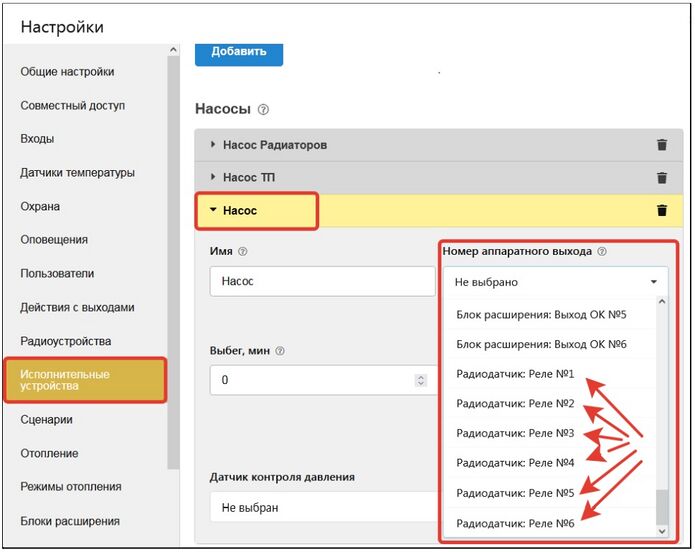This screenshot has width=695, height=552.
Task: Open help icon next to Насосы heading
Action: (263, 109)
